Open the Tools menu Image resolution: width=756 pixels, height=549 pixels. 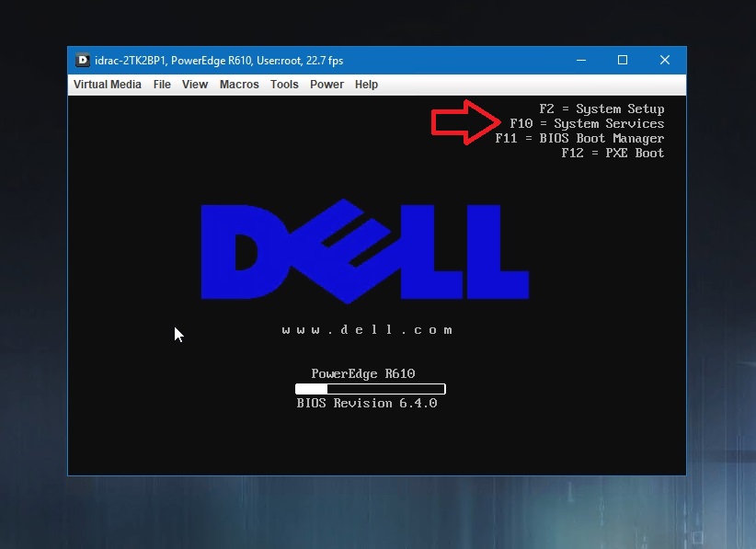284,85
